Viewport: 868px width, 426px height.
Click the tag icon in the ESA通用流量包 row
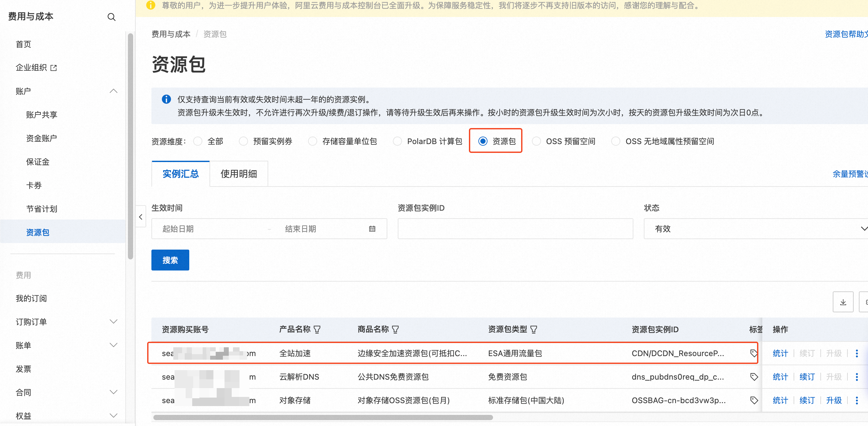pyautogui.click(x=753, y=353)
